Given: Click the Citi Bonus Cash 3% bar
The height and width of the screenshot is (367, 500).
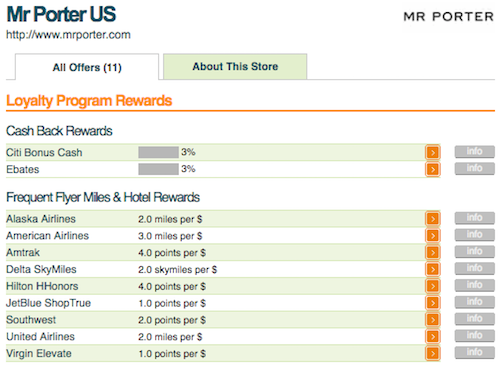Looking at the screenshot, I should coord(158,152).
